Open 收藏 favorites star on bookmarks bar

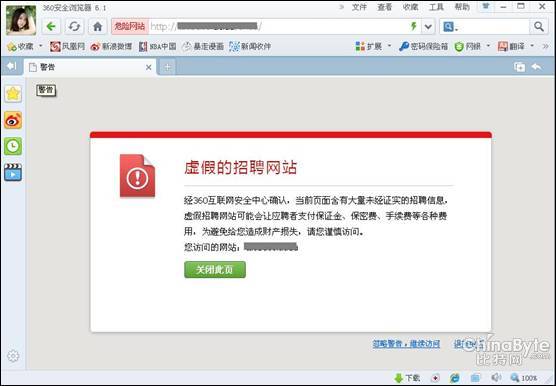pyautogui.click(x=20, y=46)
